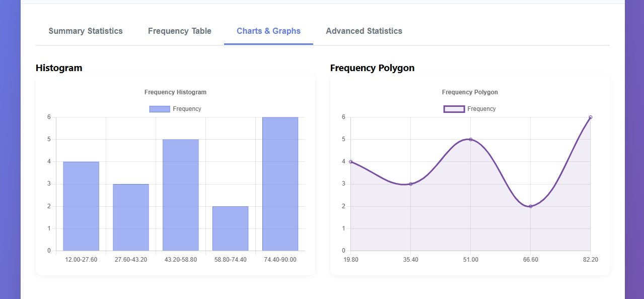View the Advanced Statistics tab
Screen dimensions: 644x299
pyautogui.click(x=364, y=31)
